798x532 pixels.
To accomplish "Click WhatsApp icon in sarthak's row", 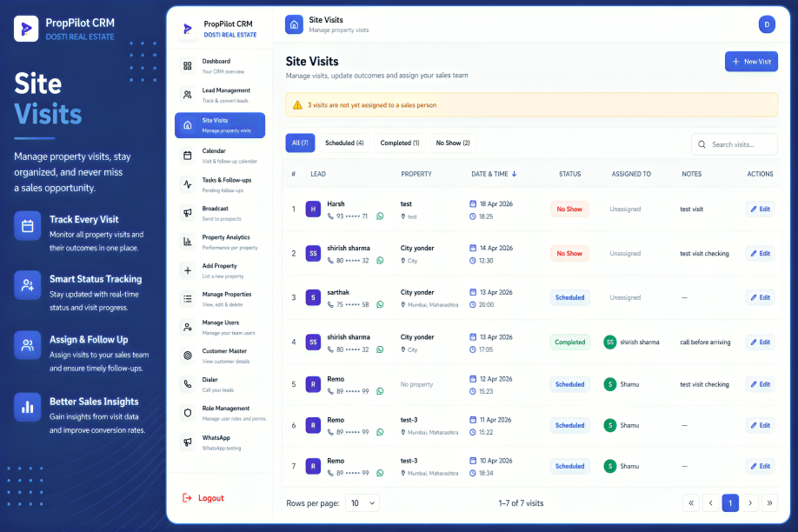I will tap(380, 304).
